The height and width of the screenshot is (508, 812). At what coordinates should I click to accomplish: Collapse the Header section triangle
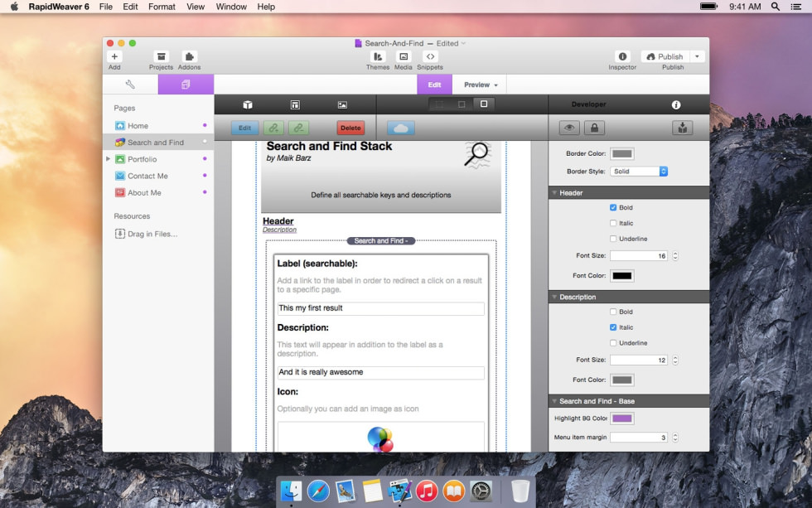pos(554,192)
